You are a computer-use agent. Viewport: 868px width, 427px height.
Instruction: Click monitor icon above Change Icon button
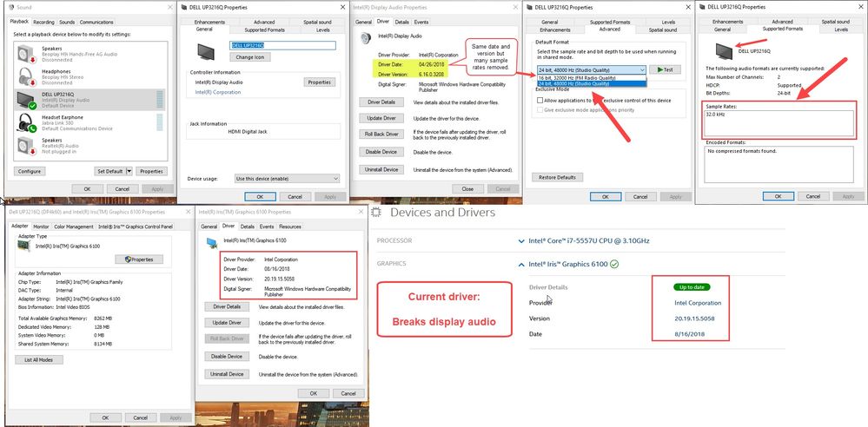(205, 51)
